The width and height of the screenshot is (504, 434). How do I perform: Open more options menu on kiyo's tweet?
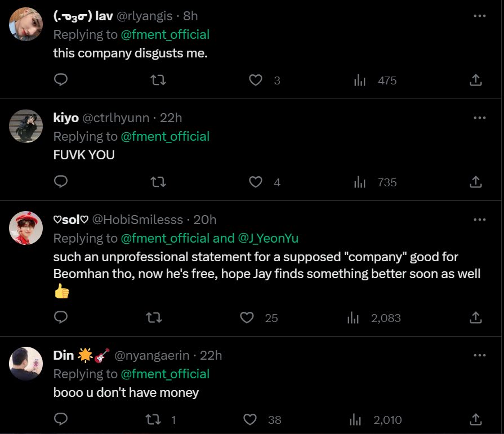[x=479, y=118]
